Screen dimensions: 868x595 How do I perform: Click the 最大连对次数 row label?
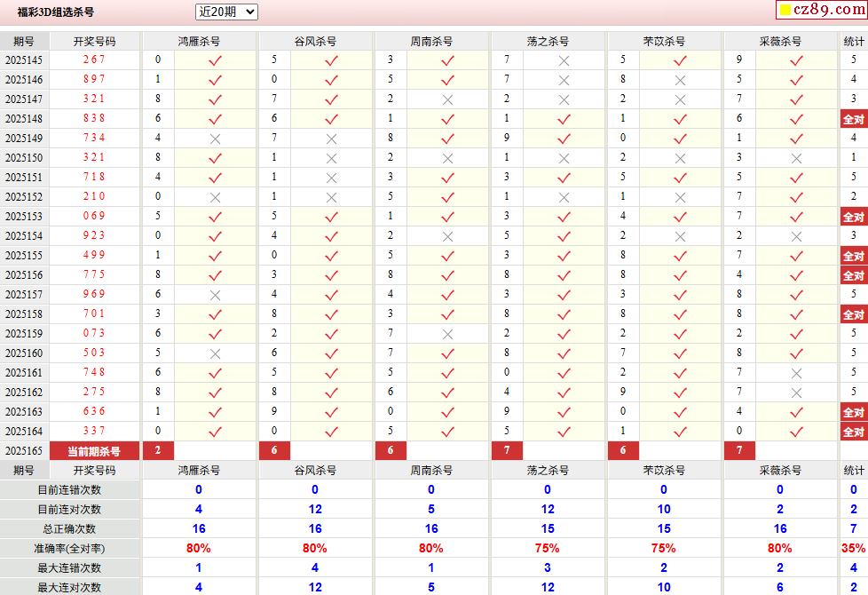(69, 587)
